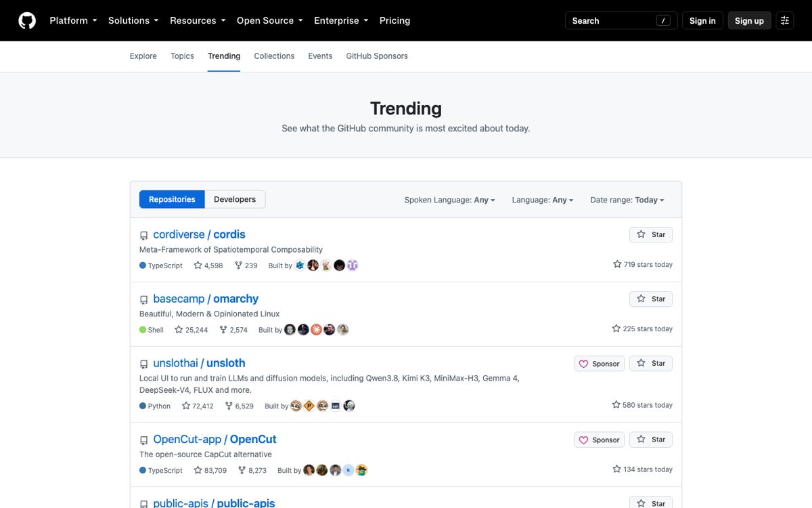Image resolution: width=812 pixels, height=508 pixels.
Task: Star the unslothai / unsloth repository
Action: point(651,363)
